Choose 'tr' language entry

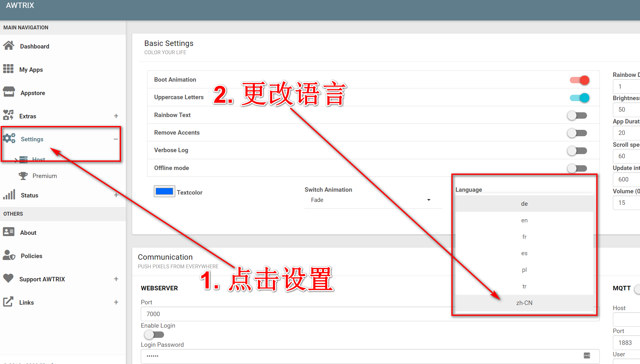(524, 286)
